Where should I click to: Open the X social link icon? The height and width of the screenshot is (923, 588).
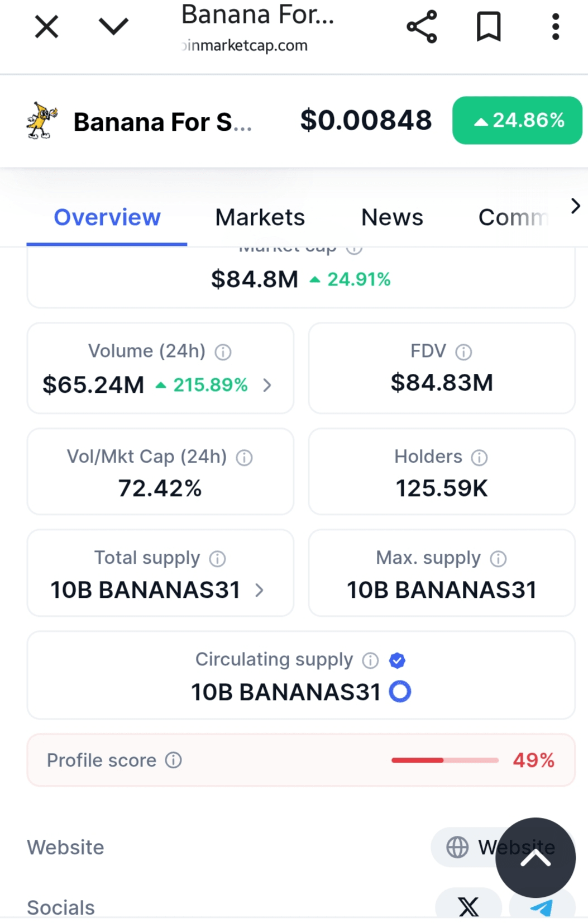point(468,906)
